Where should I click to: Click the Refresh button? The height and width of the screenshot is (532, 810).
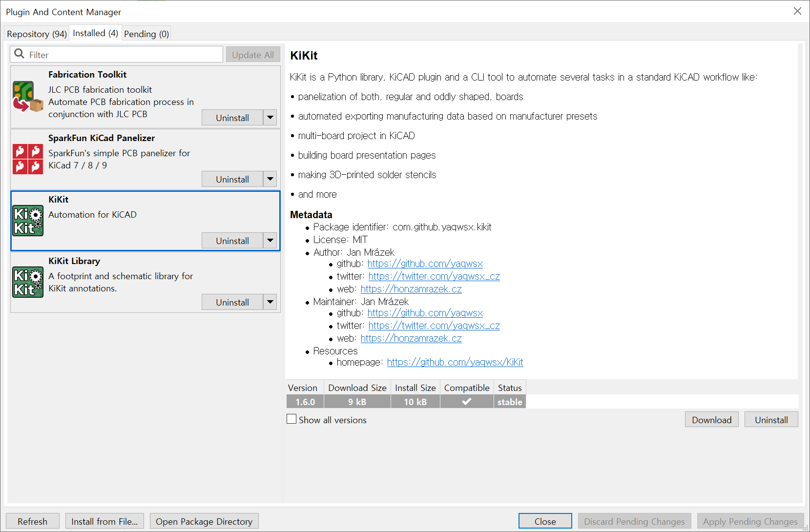tap(32, 521)
